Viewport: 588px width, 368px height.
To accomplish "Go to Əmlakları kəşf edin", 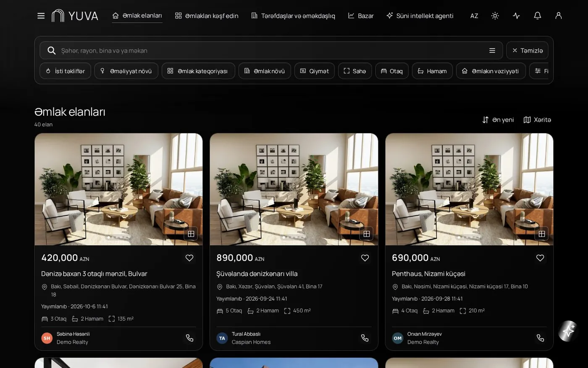I will pos(207,16).
